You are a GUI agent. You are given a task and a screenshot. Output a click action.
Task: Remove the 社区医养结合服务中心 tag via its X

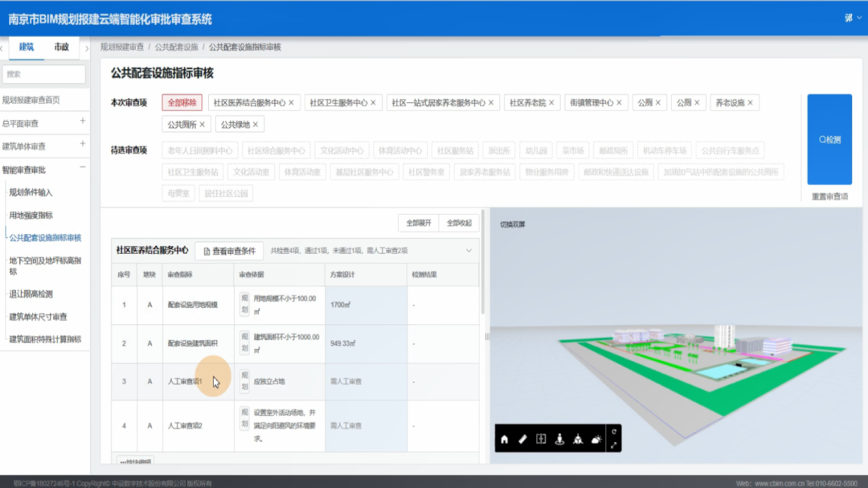[x=291, y=102]
